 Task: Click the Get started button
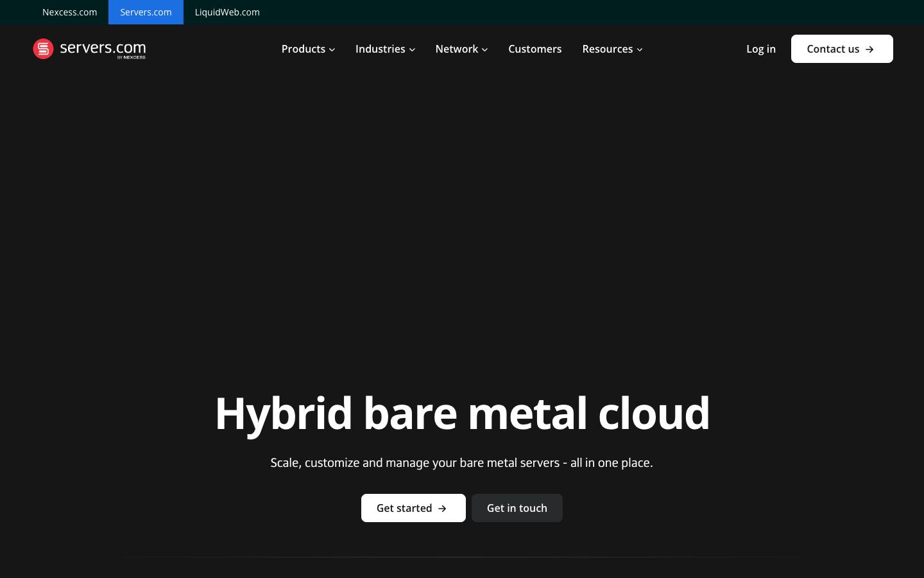(x=413, y=508)
